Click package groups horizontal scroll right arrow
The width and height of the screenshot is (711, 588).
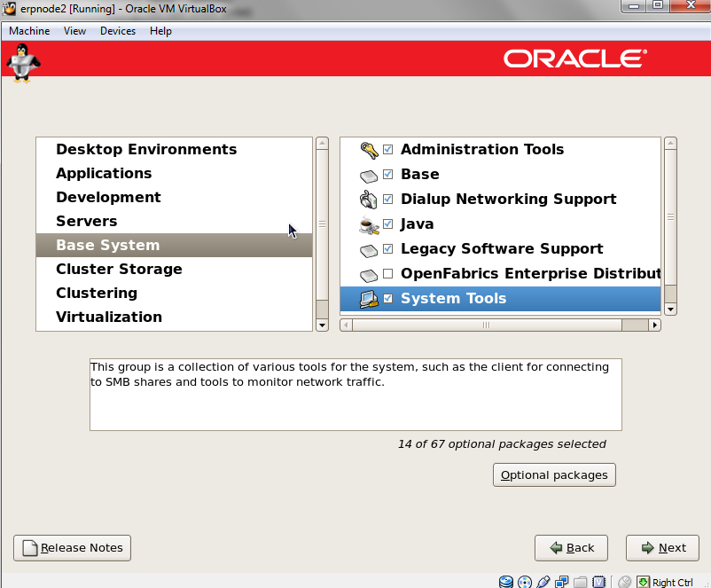(654, 325)
